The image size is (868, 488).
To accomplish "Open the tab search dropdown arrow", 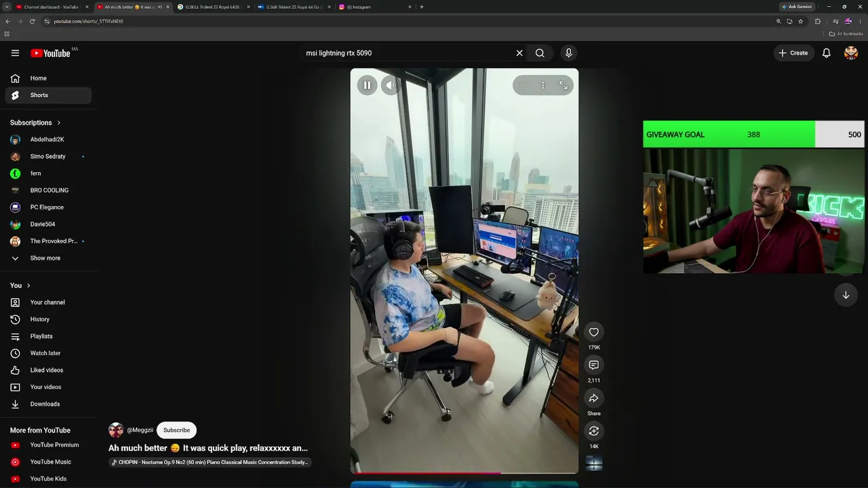I will point(7,7).
